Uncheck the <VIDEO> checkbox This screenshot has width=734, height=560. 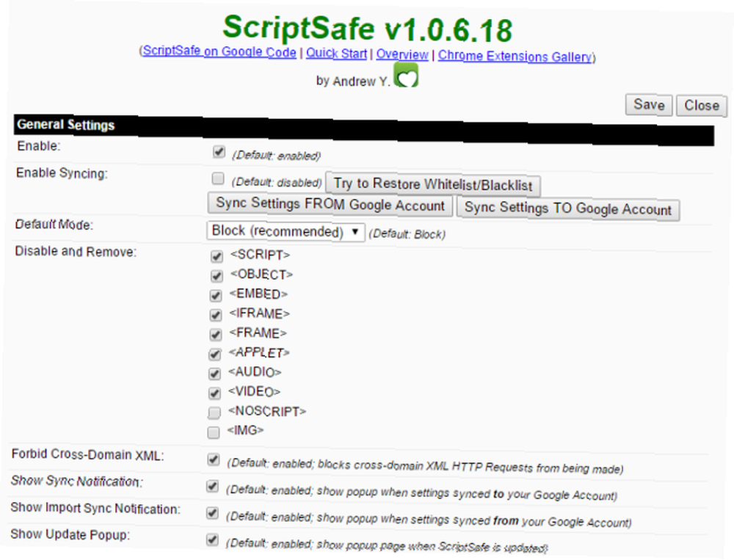214,393
